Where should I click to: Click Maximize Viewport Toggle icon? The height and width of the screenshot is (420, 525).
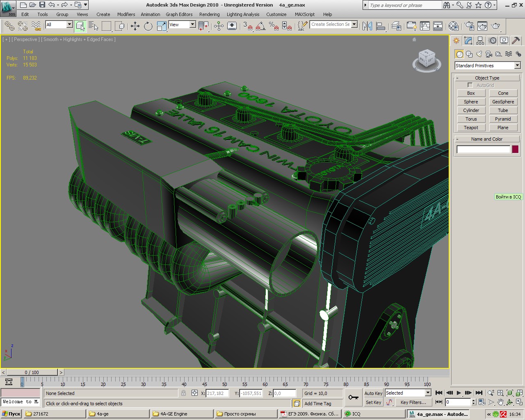[x=519, y=402]
